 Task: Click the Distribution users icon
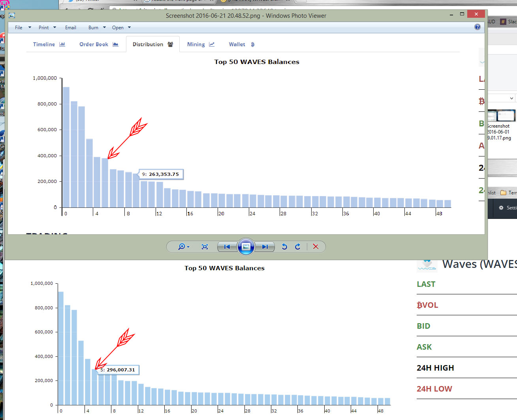pos(170,44)
